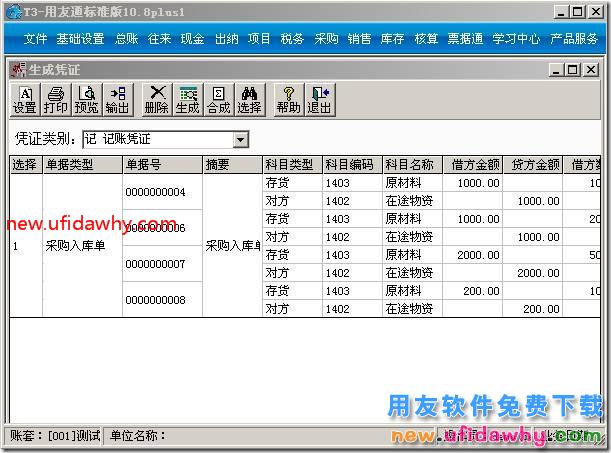This screenshot has height=453, width=611.
Task: Minimize the T3 main application window
Action: [x=561, y=12]
